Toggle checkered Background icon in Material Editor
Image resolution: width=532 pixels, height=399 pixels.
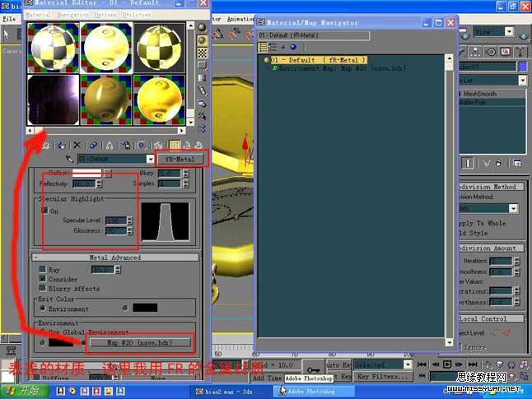[x=203, y=53]
